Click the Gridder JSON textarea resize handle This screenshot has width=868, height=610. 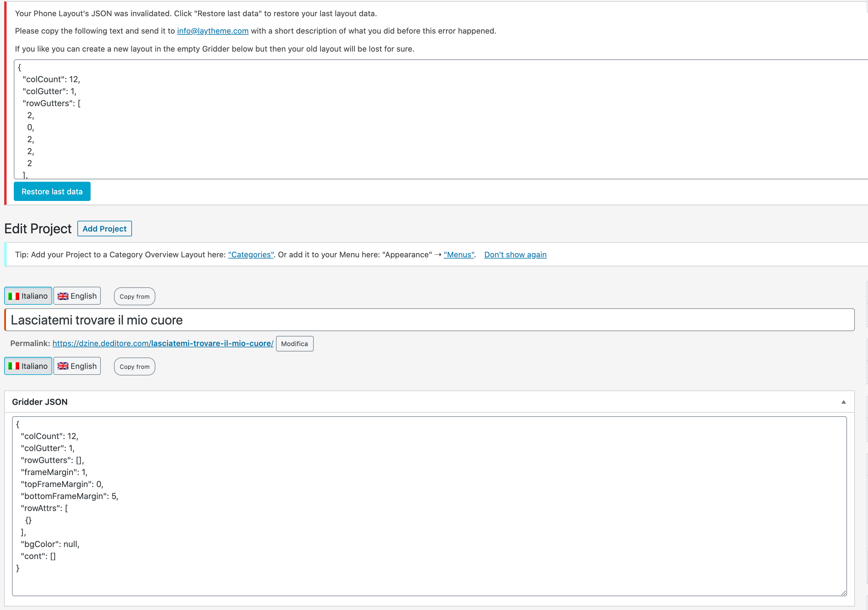(x=843, y=593)
